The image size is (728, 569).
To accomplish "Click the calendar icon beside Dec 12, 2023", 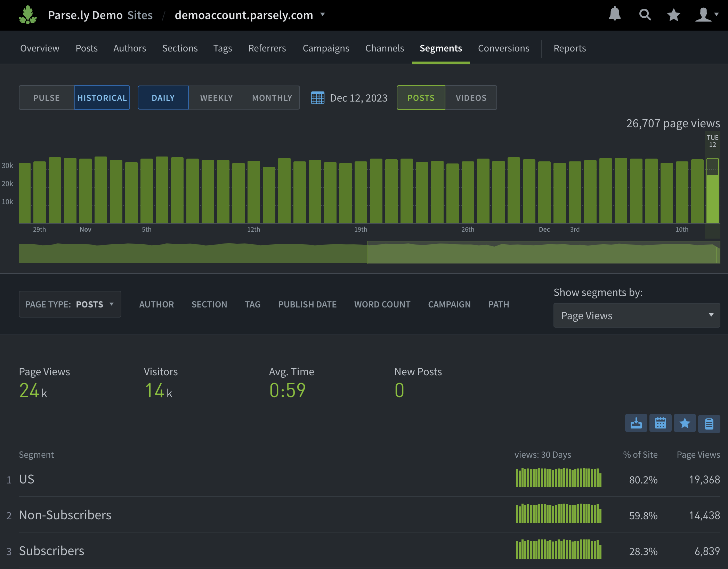I will pyautogui.click(x=317, y=98).
